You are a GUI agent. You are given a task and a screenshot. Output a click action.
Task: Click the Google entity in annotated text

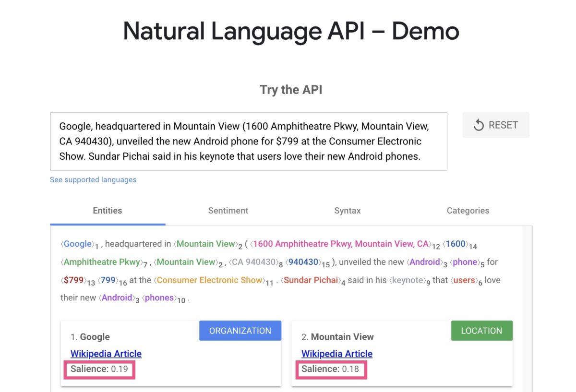click(78, 244)
